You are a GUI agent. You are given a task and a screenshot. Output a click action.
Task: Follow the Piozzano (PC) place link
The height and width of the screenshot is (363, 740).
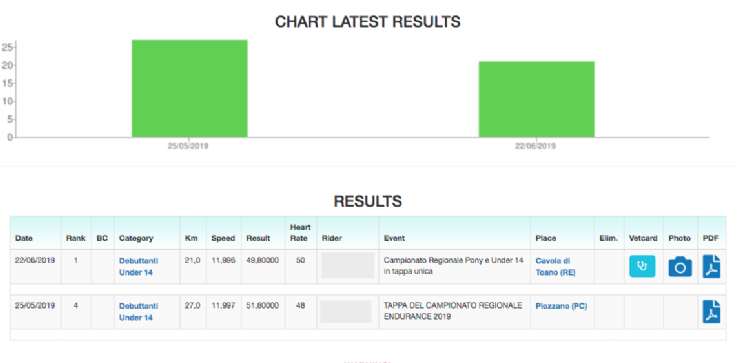(561, 306)
